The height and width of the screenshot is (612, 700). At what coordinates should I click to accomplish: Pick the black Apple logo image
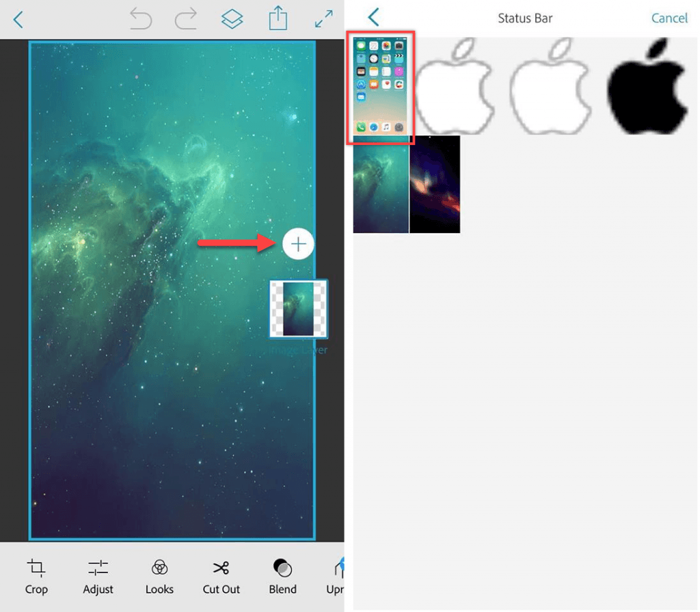click(x=649, y=85)
